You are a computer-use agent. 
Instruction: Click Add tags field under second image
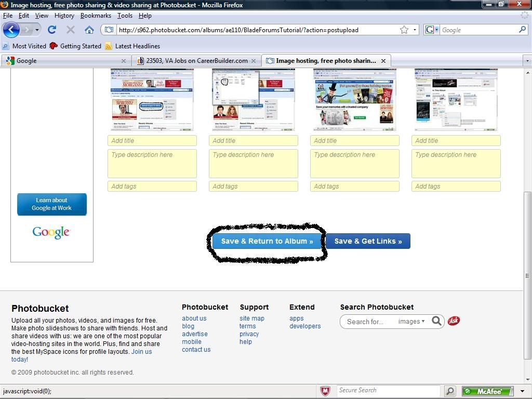click(x=254, y=187)
